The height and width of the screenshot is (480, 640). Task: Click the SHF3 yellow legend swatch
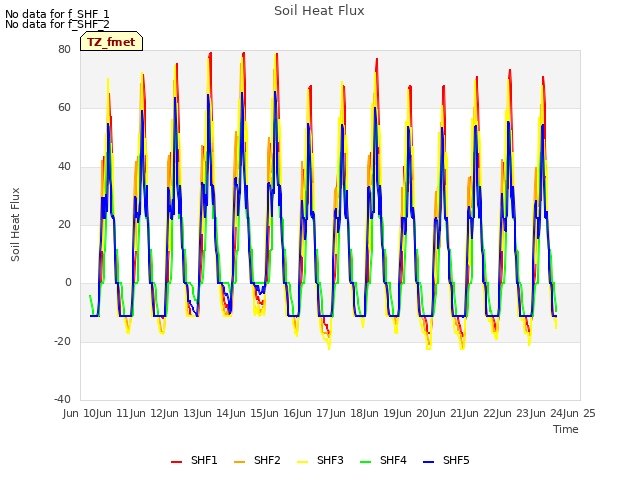coord(302,462)
